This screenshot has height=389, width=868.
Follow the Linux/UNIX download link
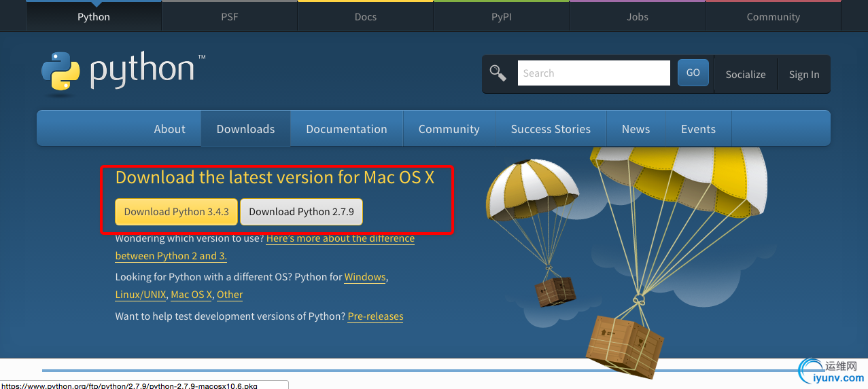(140, 295)
